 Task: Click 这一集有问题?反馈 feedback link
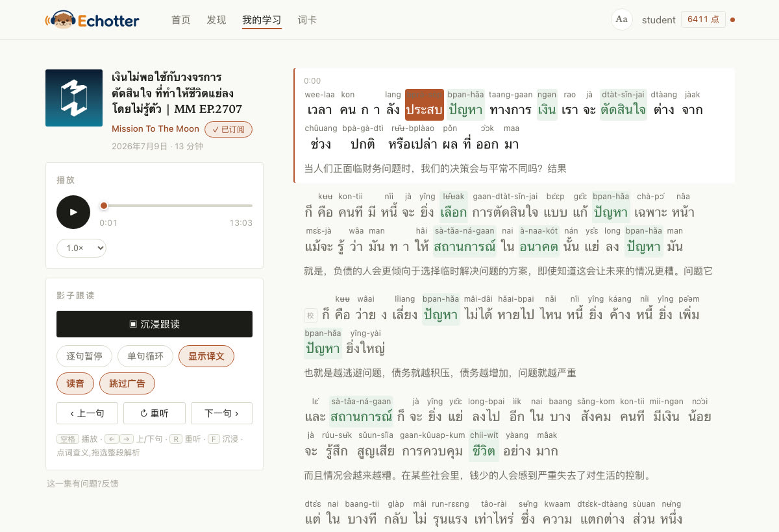point(82,483)
